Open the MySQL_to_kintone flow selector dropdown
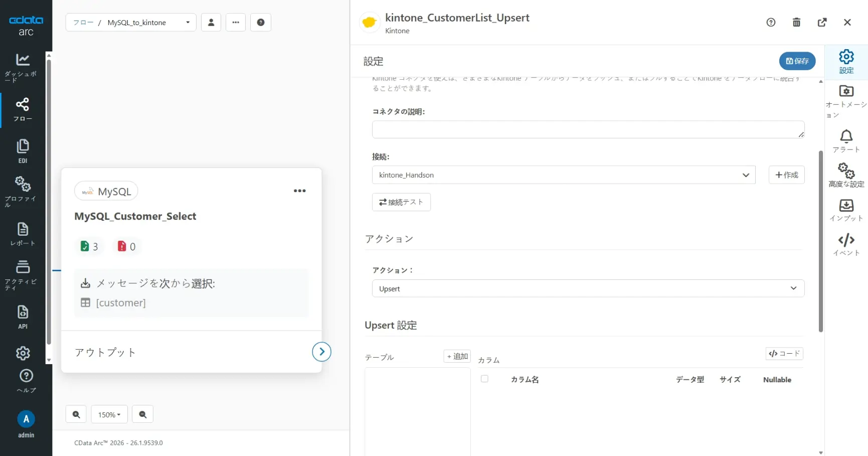 pos(188,22)
